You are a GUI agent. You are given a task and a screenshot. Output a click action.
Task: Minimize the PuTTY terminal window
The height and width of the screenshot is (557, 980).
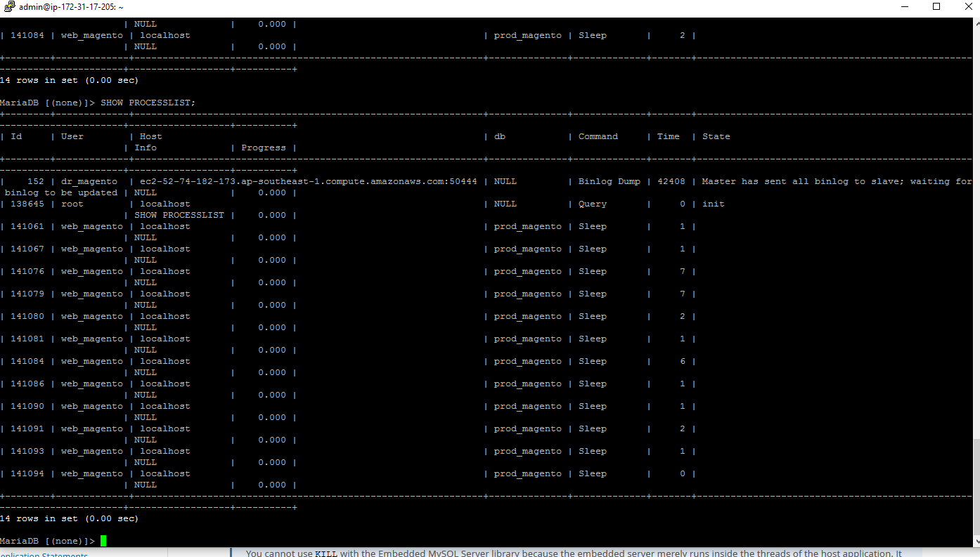click(x=903, y=7)
